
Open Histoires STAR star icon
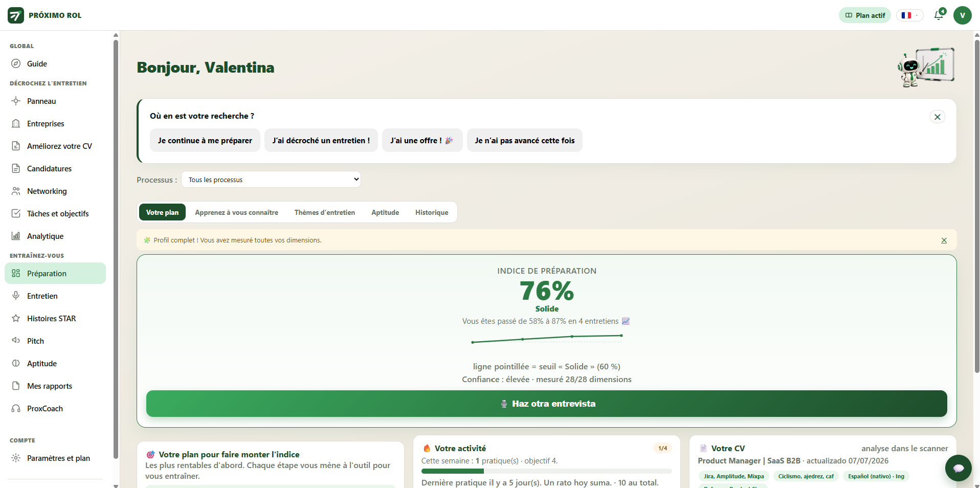(16, 318)
